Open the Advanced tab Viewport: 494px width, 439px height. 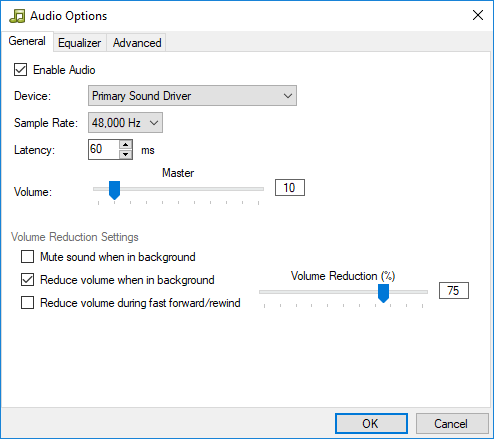click(137, 43)
